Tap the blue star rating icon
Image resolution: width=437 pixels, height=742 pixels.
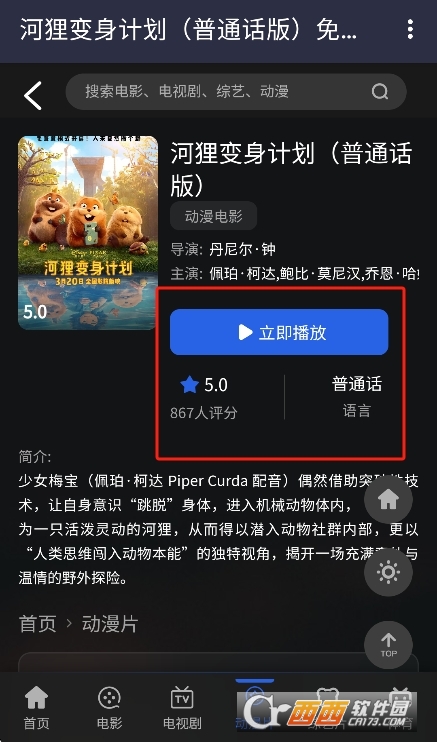pyautogui.click(x=189, y=385)
